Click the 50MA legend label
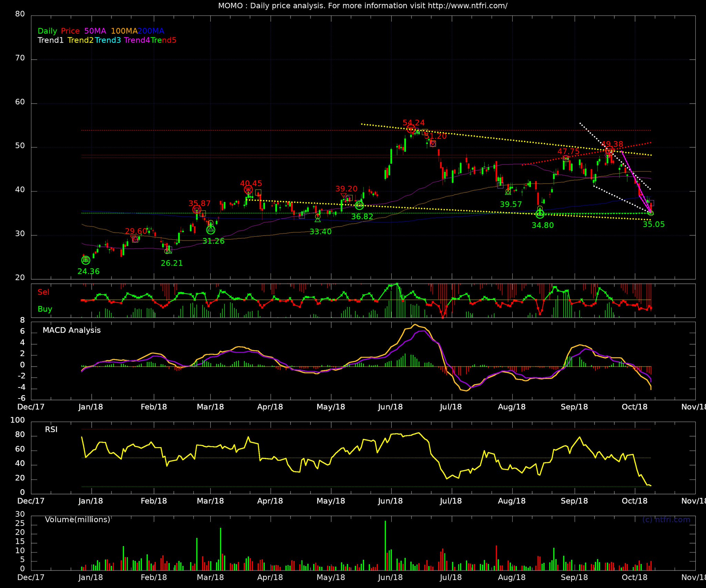Image resolution: width=706 pixels, height=588 pixels. pyautogui.click(x=95, y=31)
